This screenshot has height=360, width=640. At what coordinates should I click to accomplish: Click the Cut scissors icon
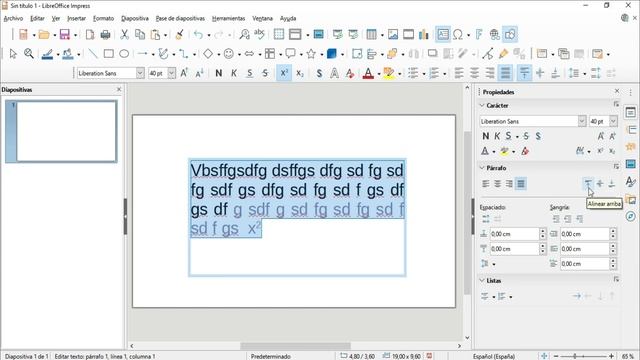point(124,35)
